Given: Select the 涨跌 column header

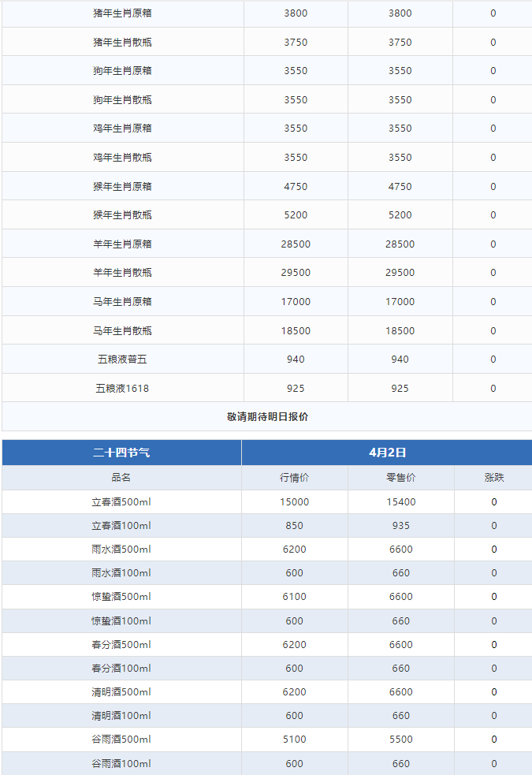Looking at the screenshot, I should [x=494, y=478].
